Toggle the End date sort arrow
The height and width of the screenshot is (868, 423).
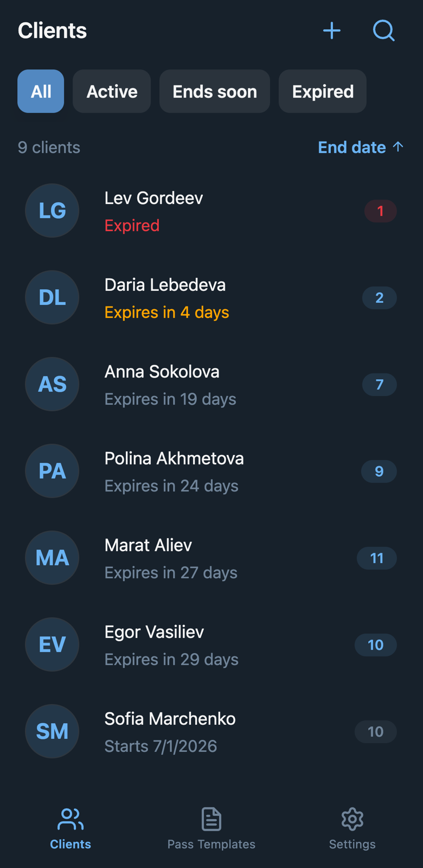point(398,147)
